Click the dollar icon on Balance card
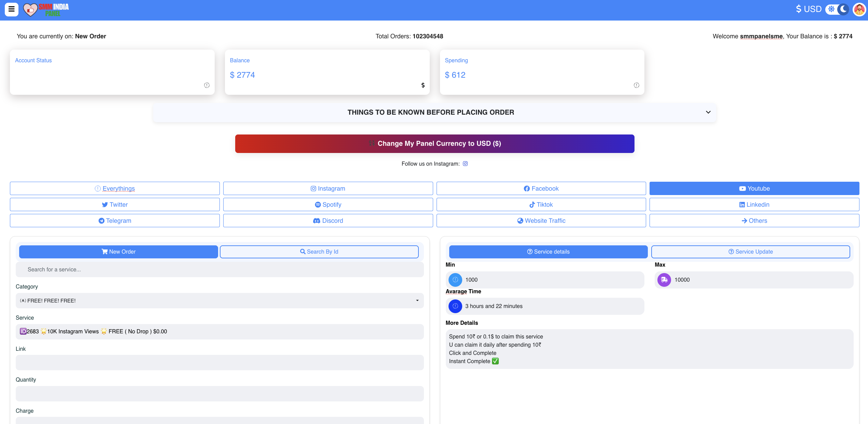This screenshot has width=868, height=424. point(423,85)
